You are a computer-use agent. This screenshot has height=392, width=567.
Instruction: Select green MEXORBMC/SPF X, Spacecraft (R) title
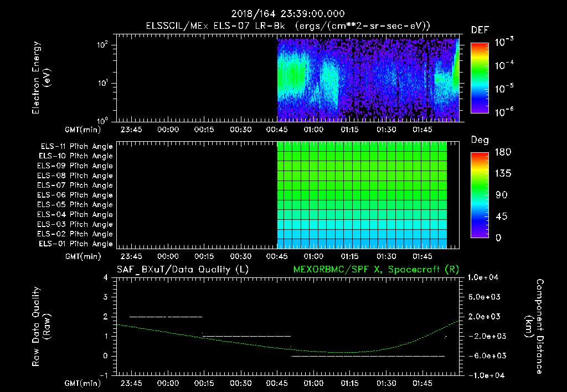(x=376, y=270)
